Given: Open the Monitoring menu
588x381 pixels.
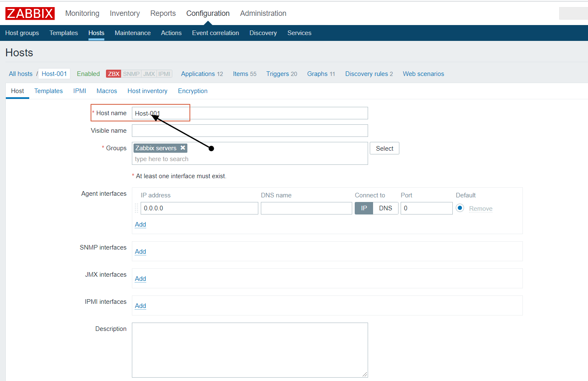Looking at the screenshot, I should click(x=82, y=13).
